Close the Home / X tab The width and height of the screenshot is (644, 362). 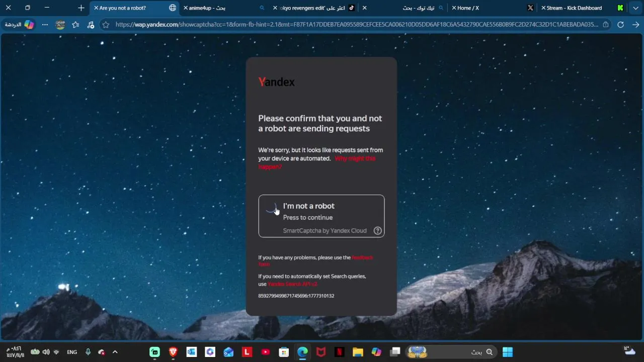coord(454,8)
